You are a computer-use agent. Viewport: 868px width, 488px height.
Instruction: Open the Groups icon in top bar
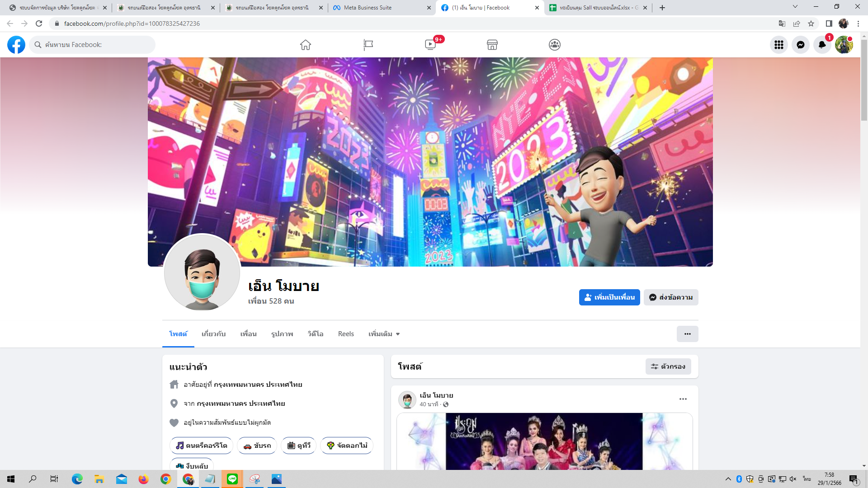tap(555, 45)
